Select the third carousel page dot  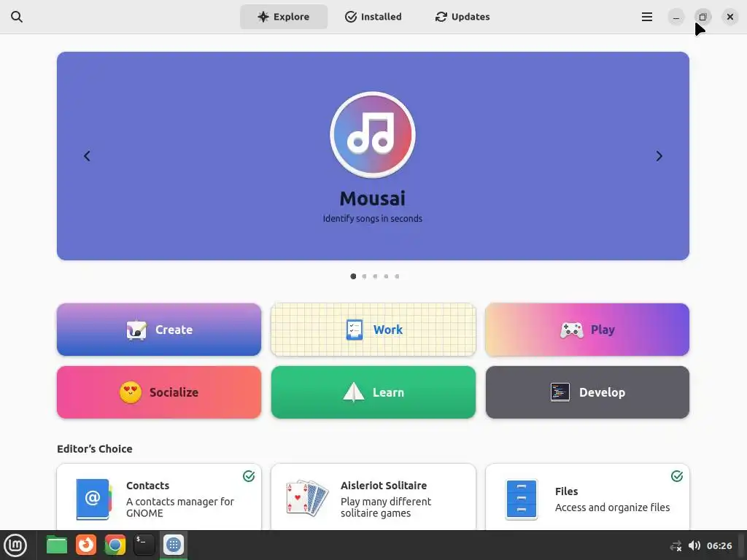point(376,276)
